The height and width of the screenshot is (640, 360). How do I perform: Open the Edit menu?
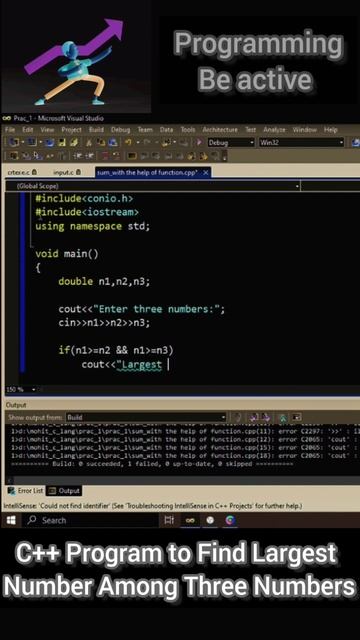pos(28,129)
